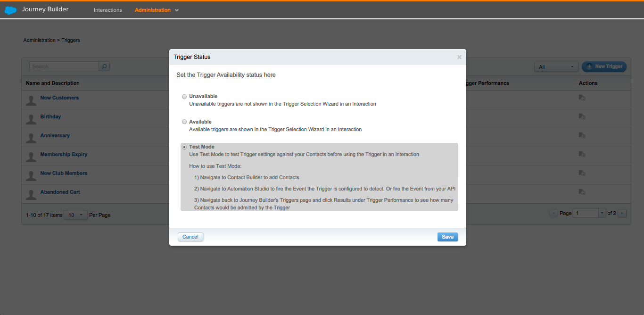Select the Test Mode radio button

point(184,147)
